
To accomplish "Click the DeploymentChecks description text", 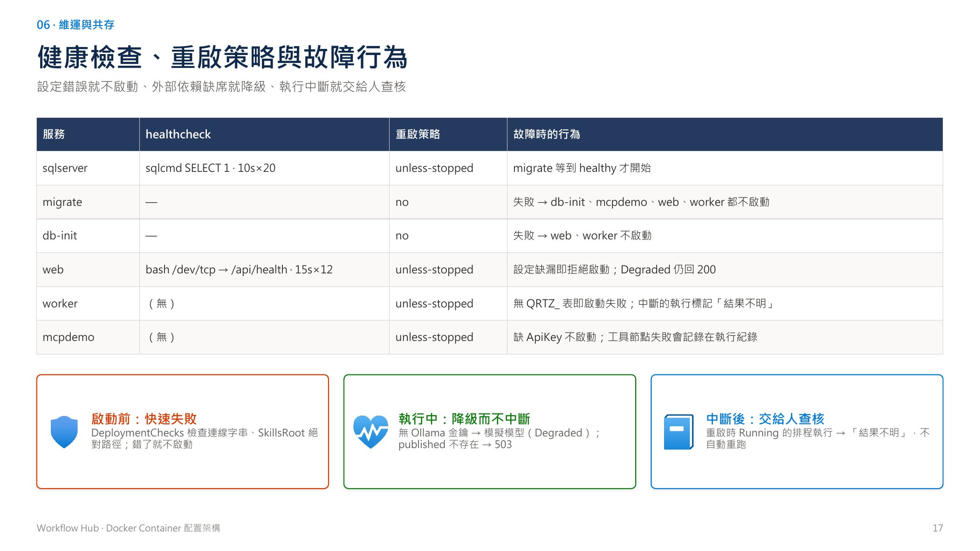I will click(205, 439).
